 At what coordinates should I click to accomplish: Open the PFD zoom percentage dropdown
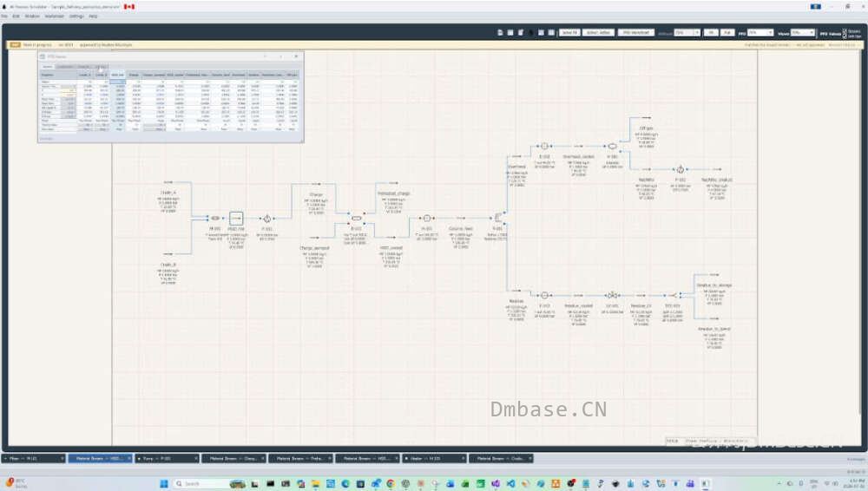pos(760,33)
